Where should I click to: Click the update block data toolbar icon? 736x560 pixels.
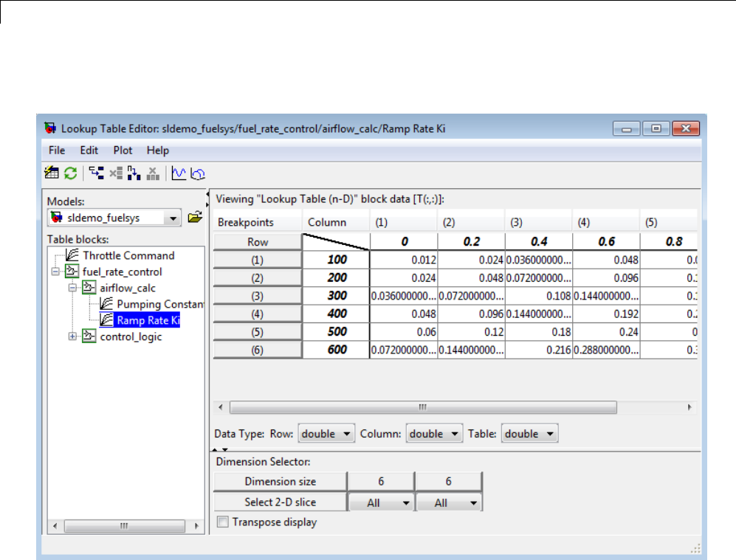52,173
